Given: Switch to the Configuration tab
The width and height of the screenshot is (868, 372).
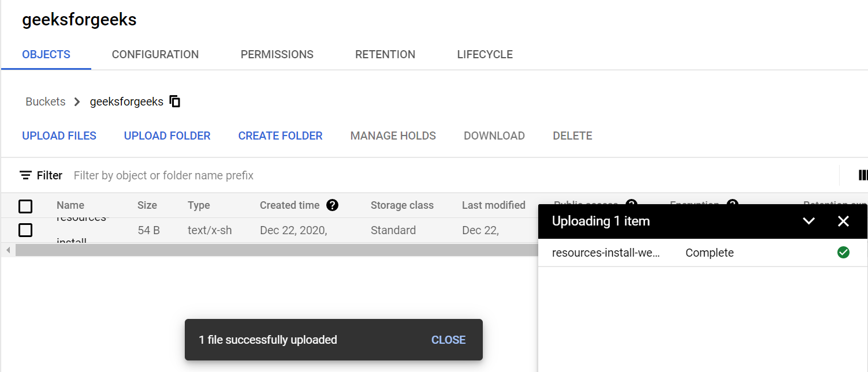Looking at the screenshot, I should [x=155, y=55].
